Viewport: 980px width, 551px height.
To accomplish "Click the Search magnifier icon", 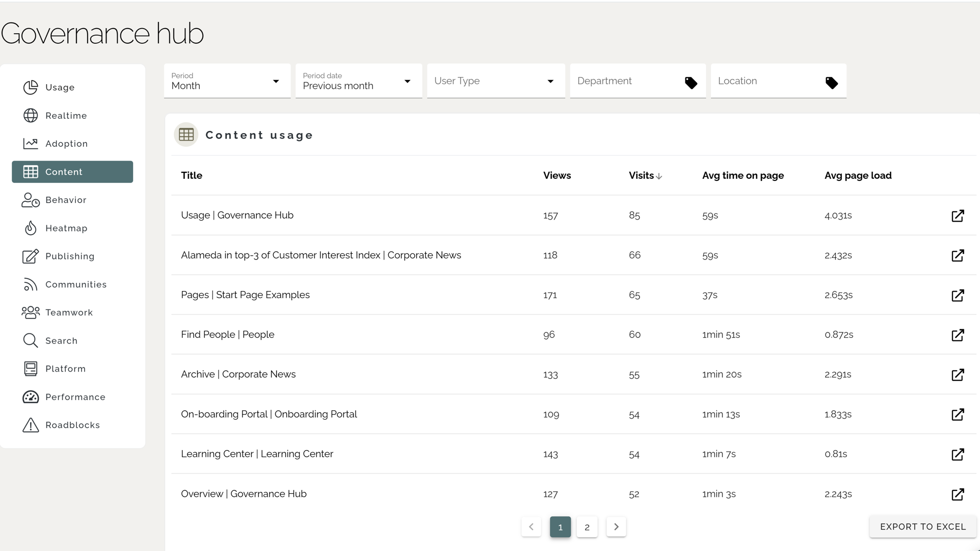I will [x=31, y=340].
